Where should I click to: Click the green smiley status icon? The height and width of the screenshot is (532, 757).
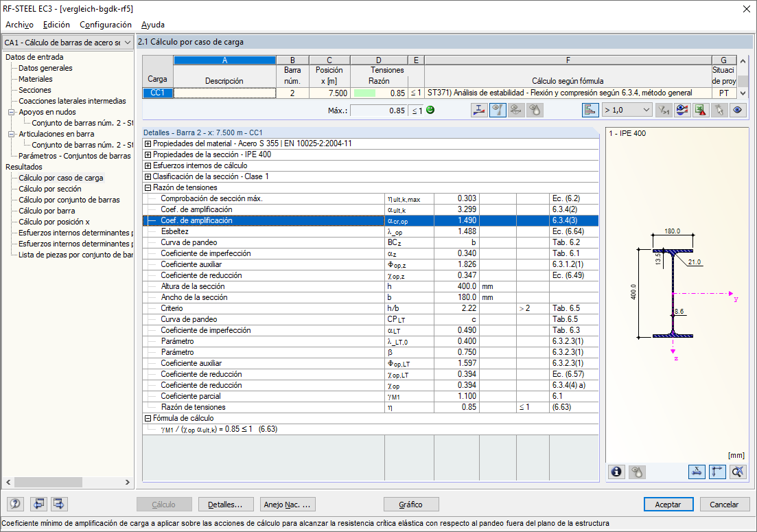pyautogui.click(x=430, y=110)
